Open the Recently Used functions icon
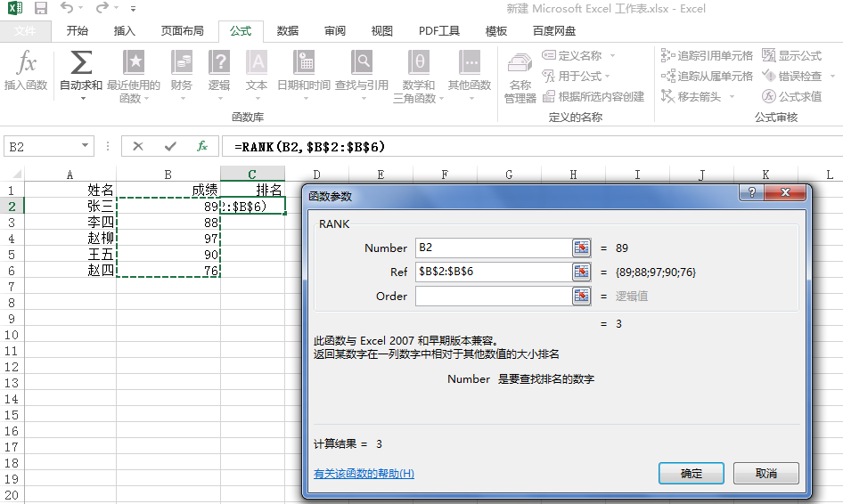 [134, 62]
